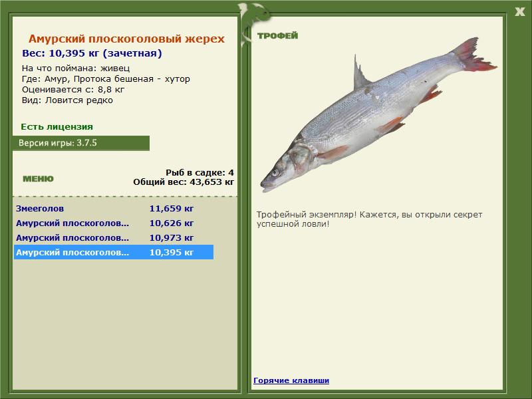Click the title Амурский плоскоголовый жерех

[126, 39]
